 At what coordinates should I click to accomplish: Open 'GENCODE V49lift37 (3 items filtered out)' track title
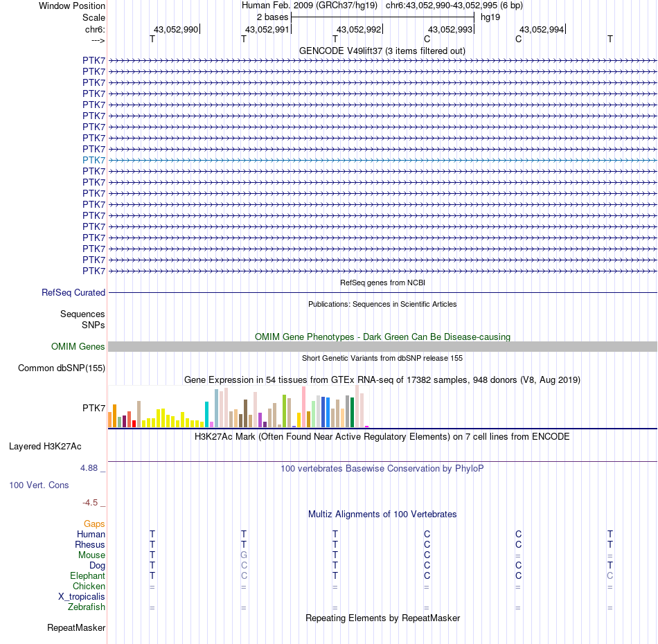click(x=382, y=51)
